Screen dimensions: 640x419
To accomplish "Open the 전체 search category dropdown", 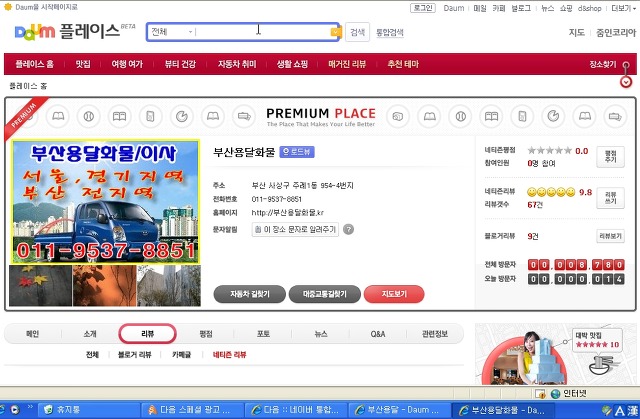I will coord(171,32).
